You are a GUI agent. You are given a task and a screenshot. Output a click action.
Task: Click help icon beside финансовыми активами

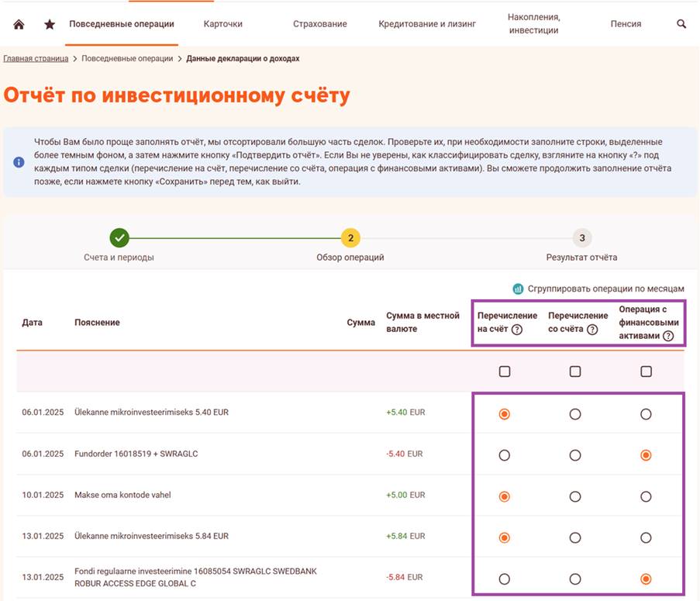(668, 337)
